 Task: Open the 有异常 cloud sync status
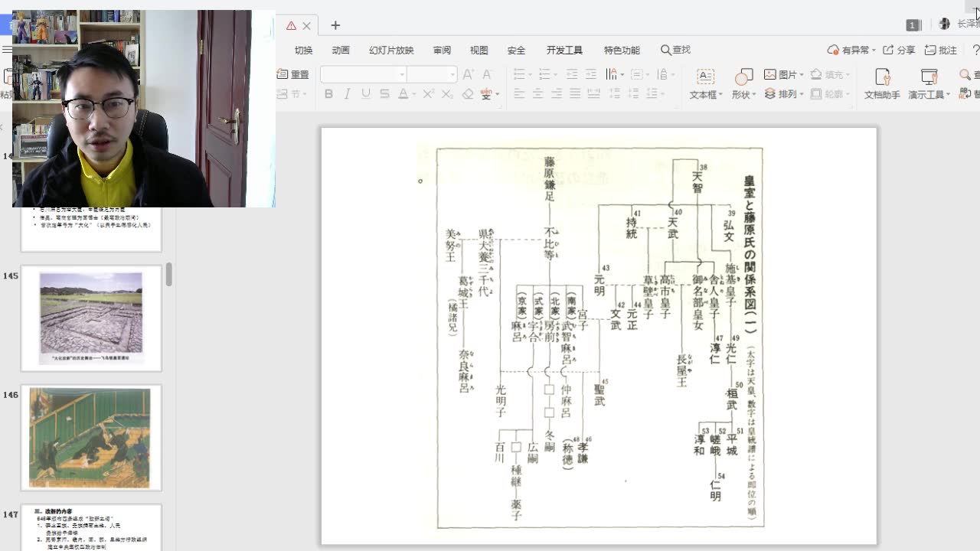click(x=851, y=50)
